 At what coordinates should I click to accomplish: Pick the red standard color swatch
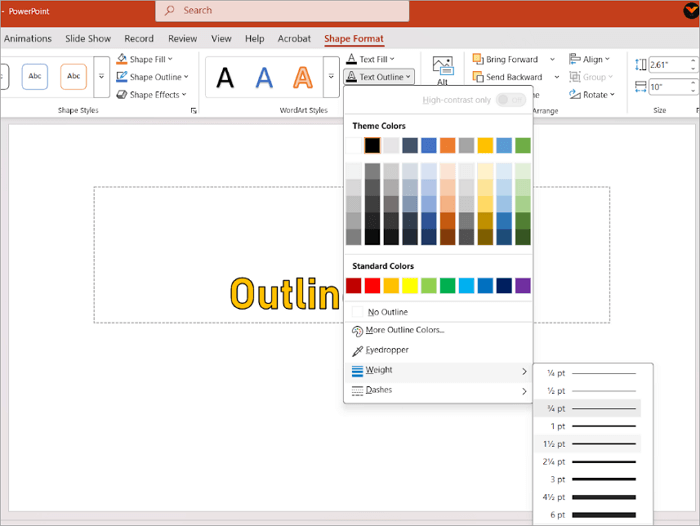(372, 285)
